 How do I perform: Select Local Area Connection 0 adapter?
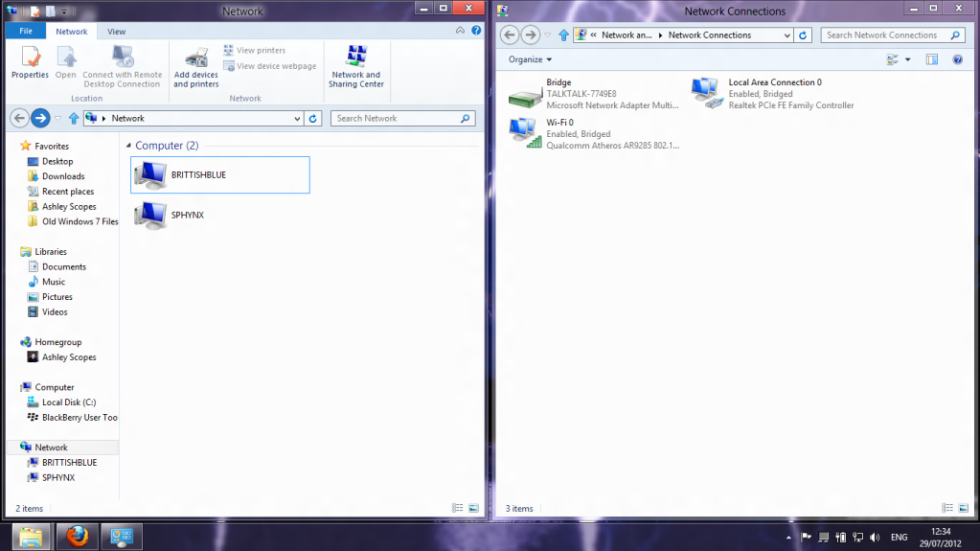click(x=707, y=94)
